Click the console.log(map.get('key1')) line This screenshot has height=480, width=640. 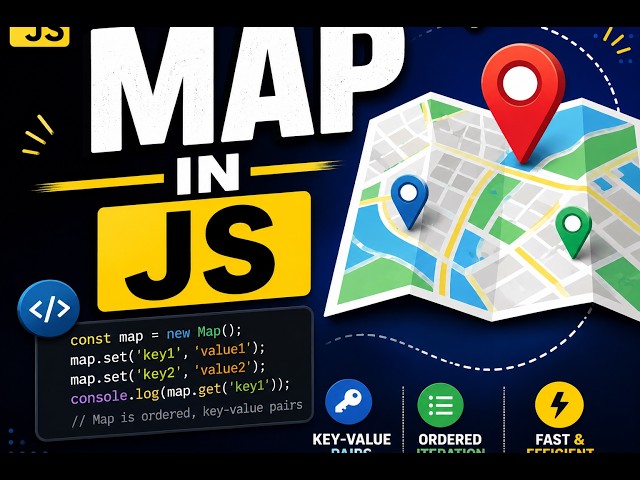pos(180,391)
